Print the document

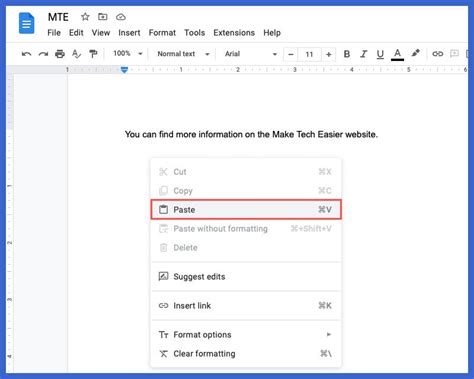pyautogui.click(x=60, y=54)
